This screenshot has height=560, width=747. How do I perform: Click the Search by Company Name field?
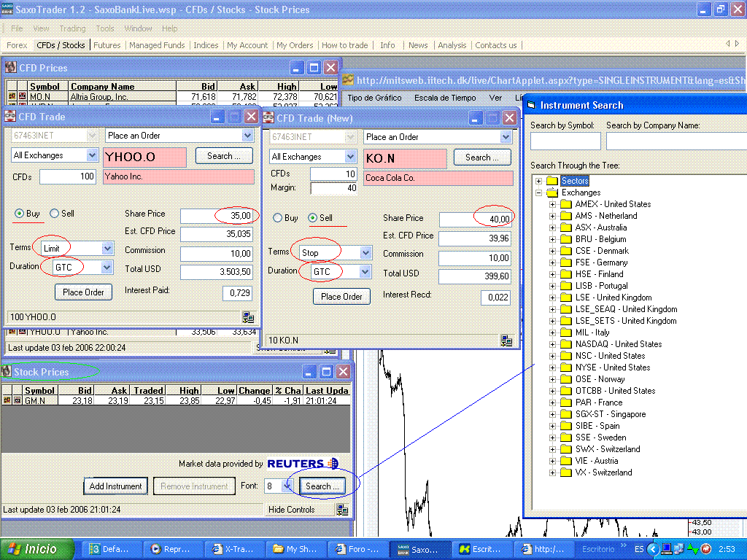(676, 141)
